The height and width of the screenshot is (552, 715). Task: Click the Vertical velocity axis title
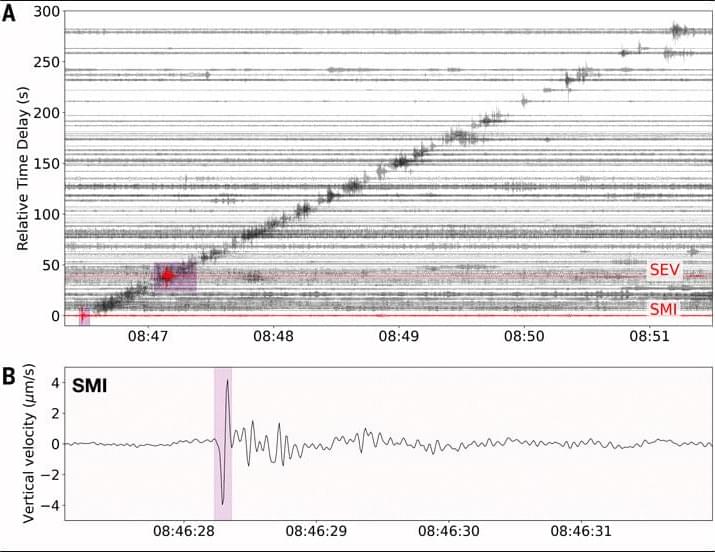pos(29,444)
